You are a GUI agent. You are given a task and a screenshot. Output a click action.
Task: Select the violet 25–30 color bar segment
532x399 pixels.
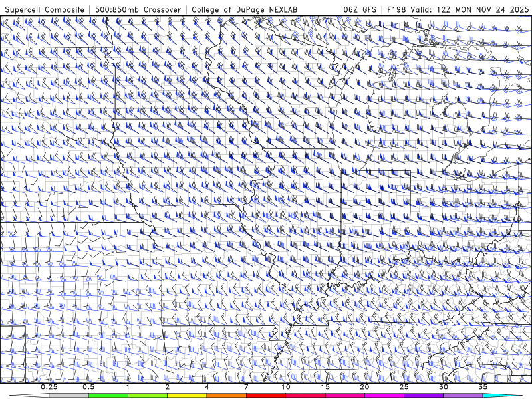tap(424, 396)
